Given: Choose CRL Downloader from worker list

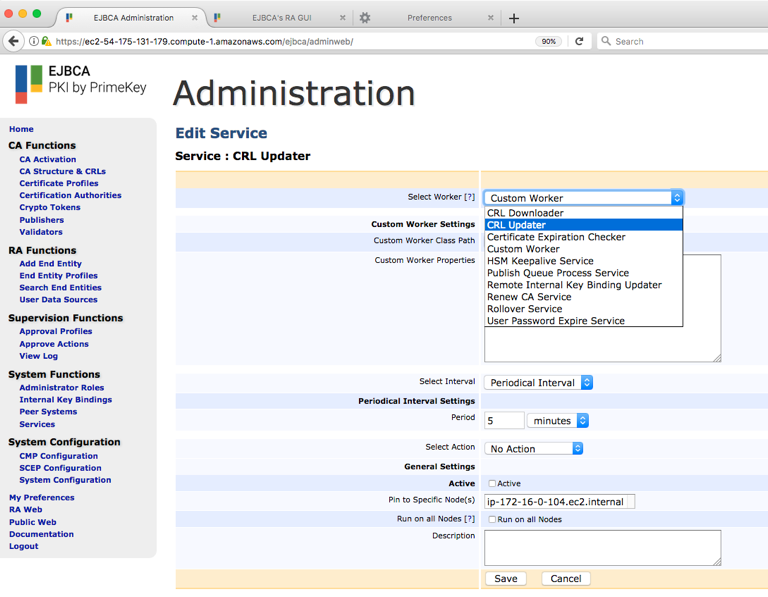Looking at the screenshot, I should [525, 213].
